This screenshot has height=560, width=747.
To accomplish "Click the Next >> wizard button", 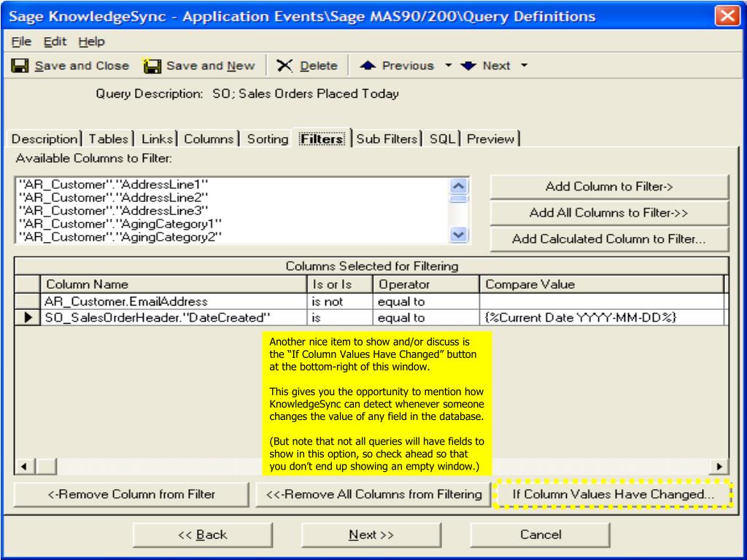I will (x=371, y=534).
